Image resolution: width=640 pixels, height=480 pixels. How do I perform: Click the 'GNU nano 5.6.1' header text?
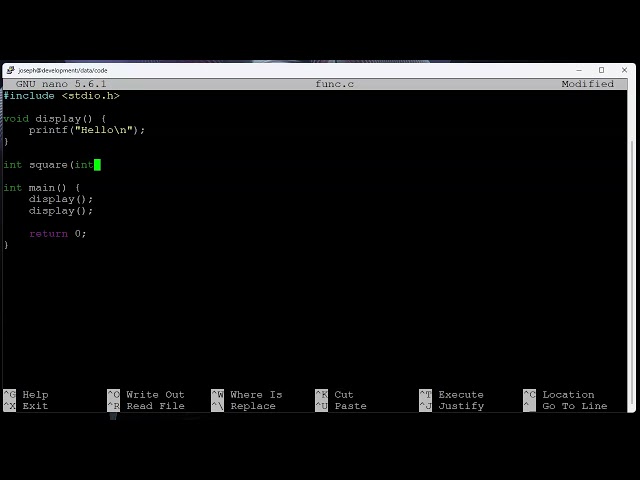(x=61, y=84)
